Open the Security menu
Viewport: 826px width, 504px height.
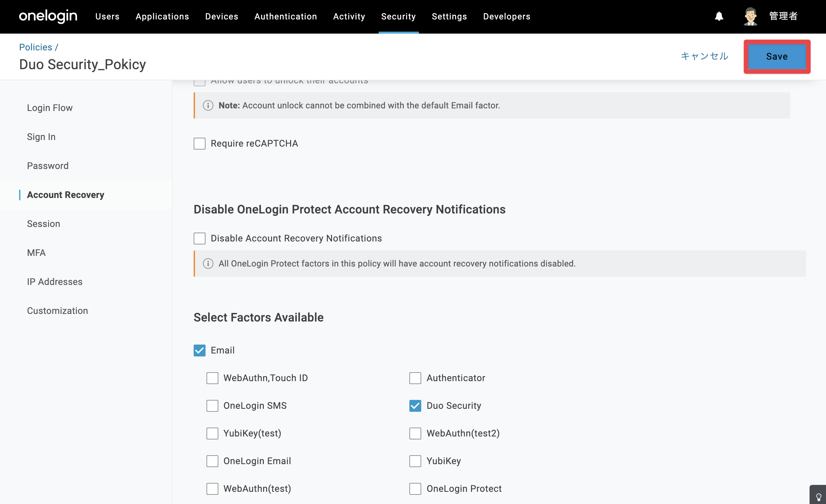[x=398, y=16]
